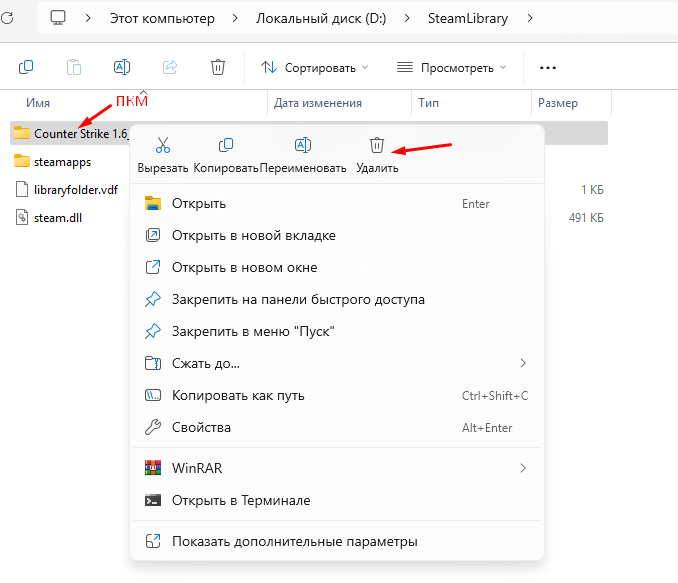Select the steam.dll file name
This screenshot has height=583, width=678.
pos(58,218)
